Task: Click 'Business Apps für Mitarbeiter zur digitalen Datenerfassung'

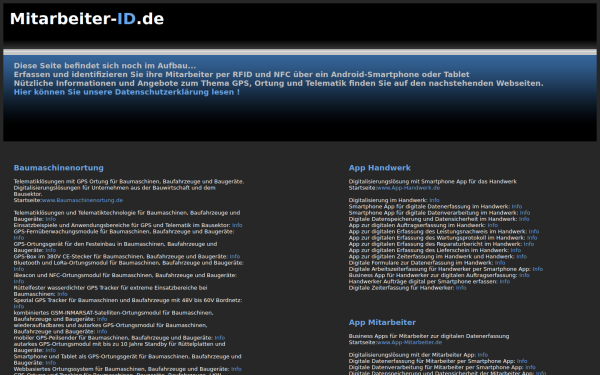Action: (x=429, y=336)
